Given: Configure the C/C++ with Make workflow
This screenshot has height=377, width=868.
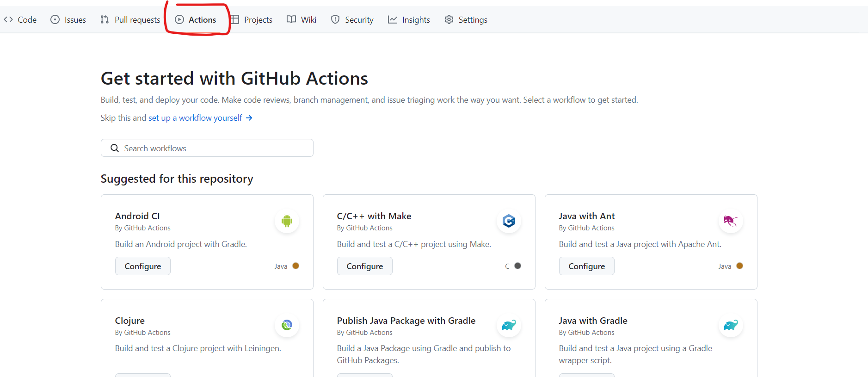Looking at the screenshot, I should click(x=365, y=266).
